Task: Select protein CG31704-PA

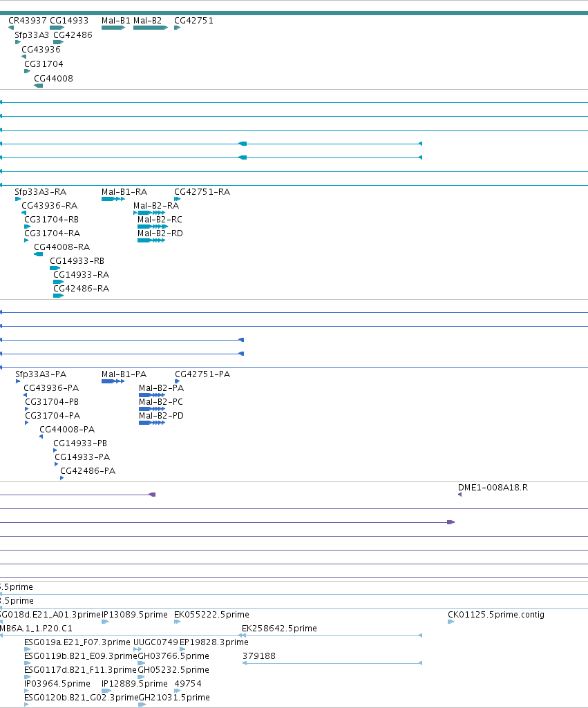Action: 53,416
